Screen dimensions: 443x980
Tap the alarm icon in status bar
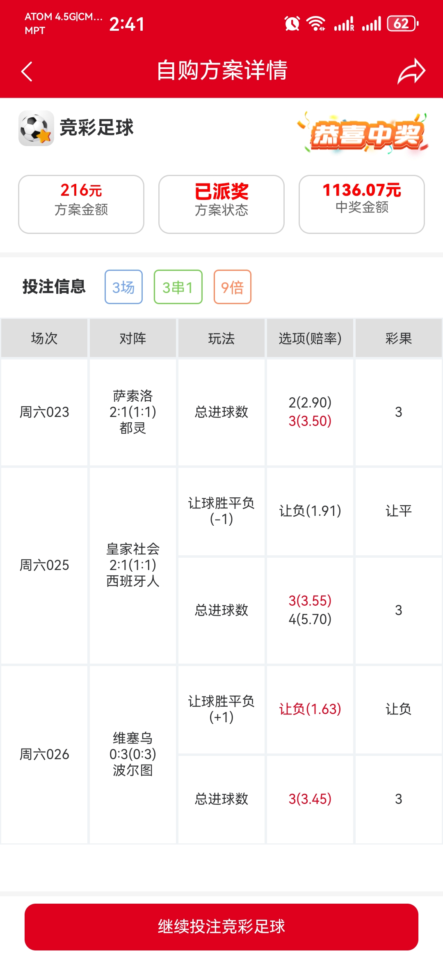click(x=292, y=23)
